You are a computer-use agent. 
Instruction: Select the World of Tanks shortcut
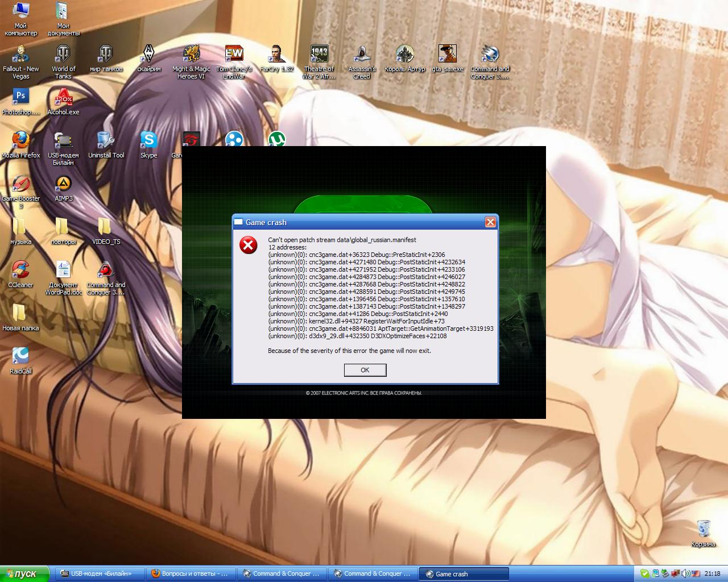point(63,62)
